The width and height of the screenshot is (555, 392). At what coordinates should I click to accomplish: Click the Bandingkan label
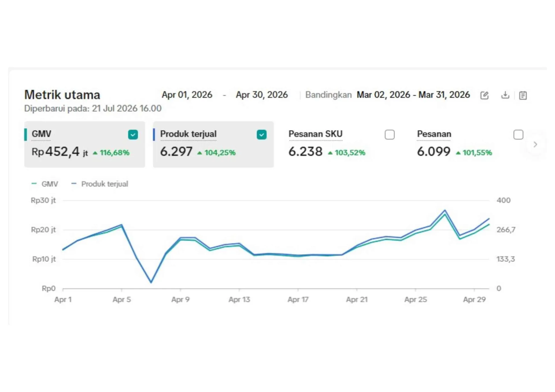point(328,95)
